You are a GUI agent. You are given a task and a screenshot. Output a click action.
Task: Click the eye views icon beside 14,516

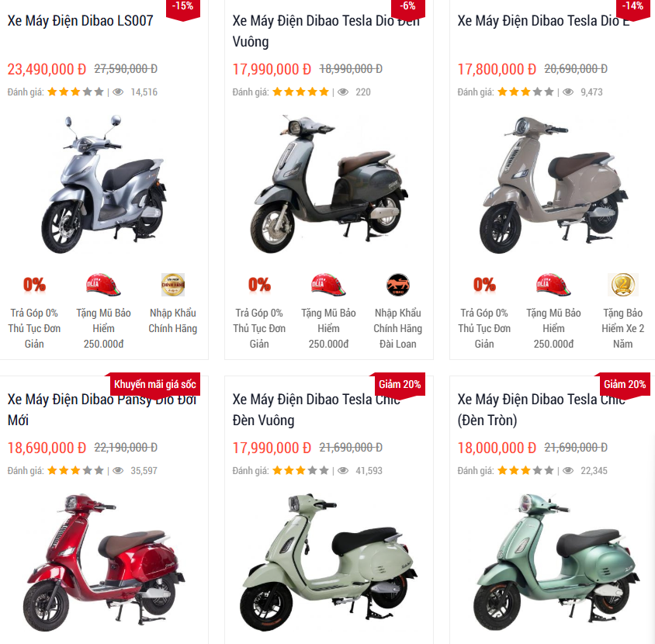118,92
